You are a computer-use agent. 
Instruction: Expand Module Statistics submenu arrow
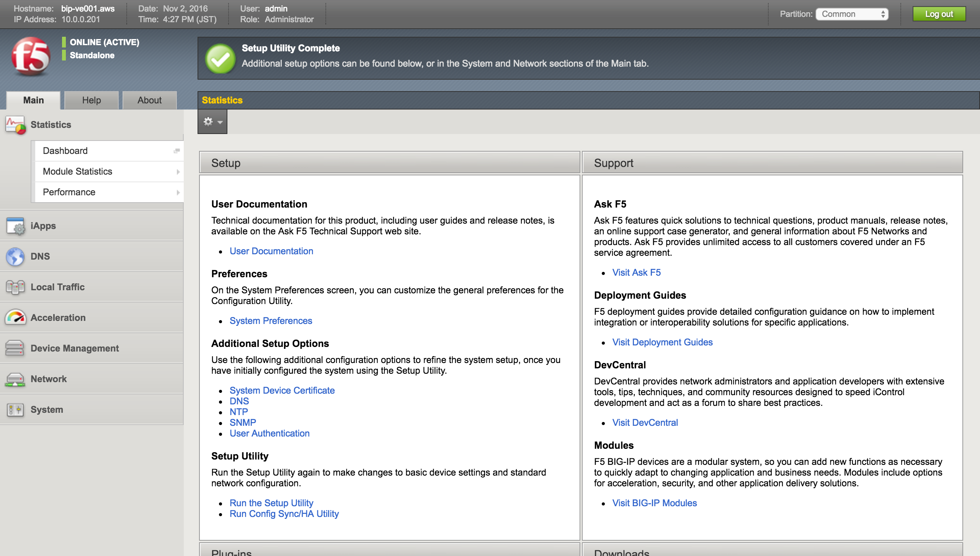pyautogui.click(x=178, y=172)
